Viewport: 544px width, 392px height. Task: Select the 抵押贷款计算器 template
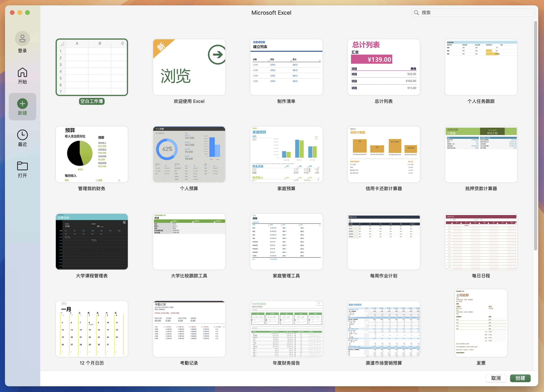click(481, 154)
